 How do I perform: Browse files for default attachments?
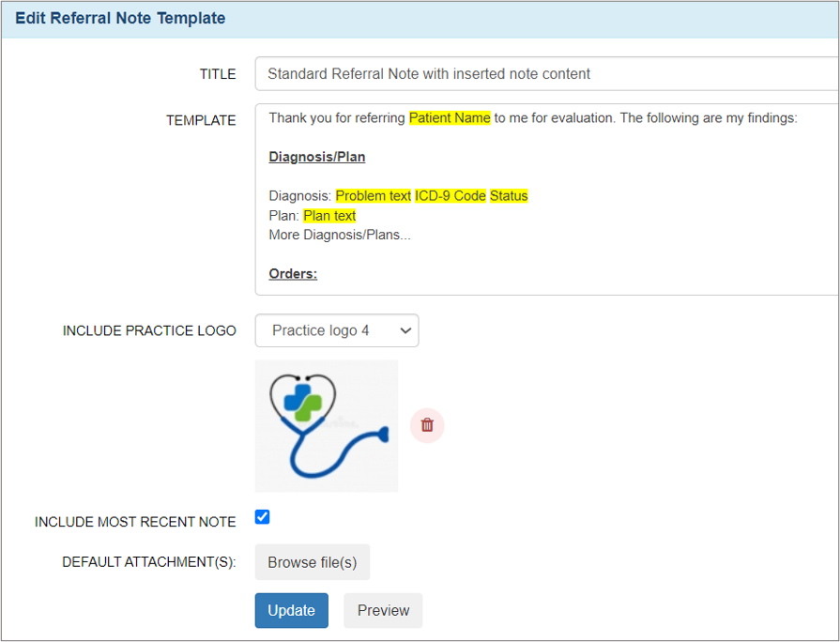point(312,561)
